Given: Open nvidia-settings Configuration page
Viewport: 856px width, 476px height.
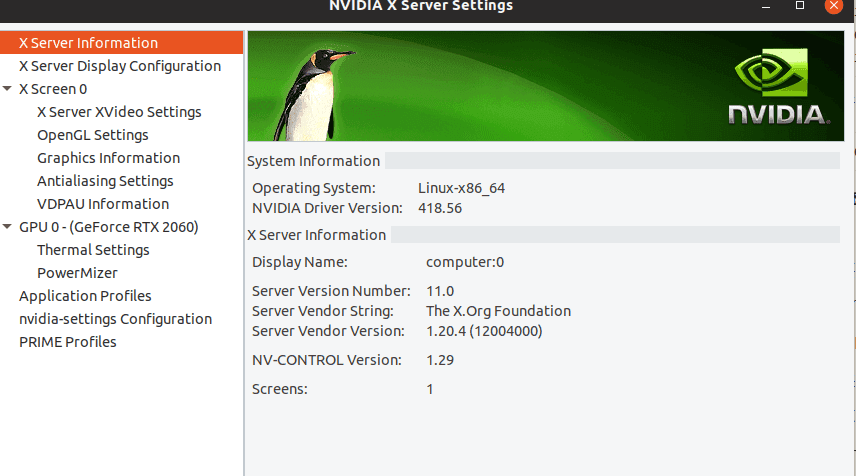Looking at the screenshot, I should (x=115, y=319).
